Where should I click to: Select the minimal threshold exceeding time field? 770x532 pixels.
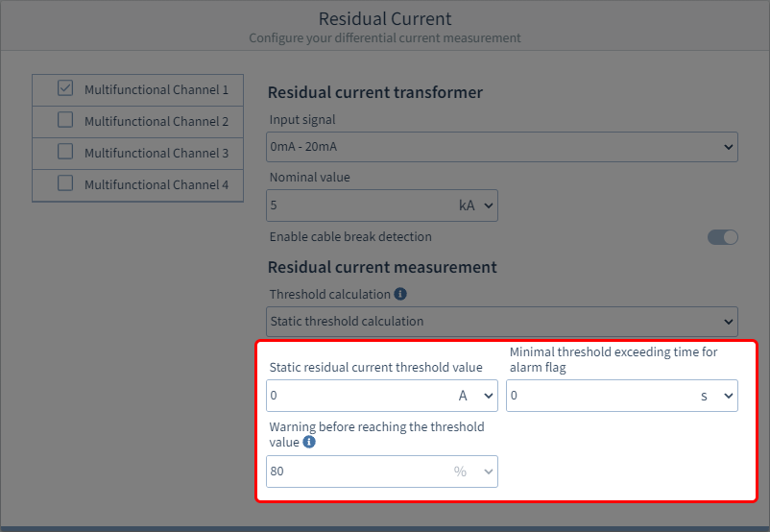[595, 396]
